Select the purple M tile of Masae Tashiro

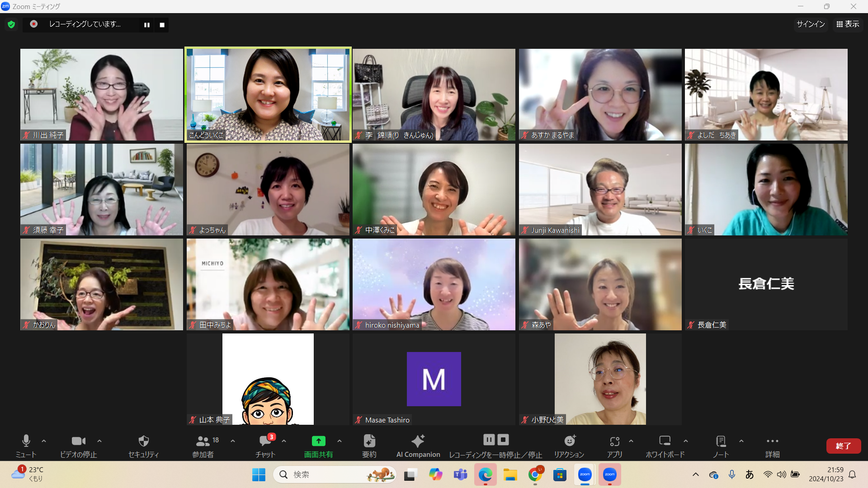coord(434,379)
